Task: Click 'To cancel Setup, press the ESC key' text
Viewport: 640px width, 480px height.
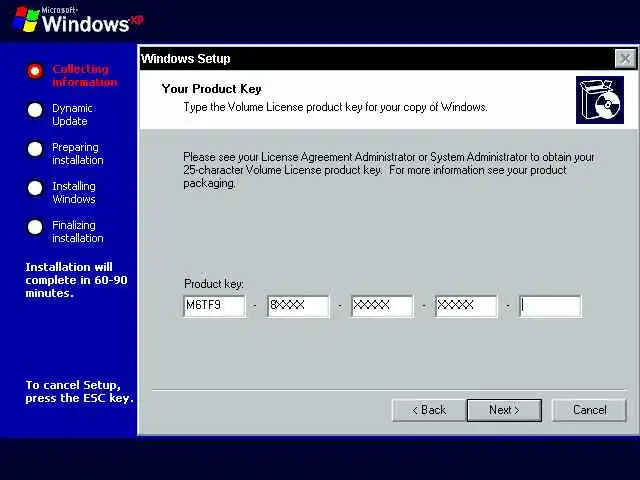Action: (79, 391)
